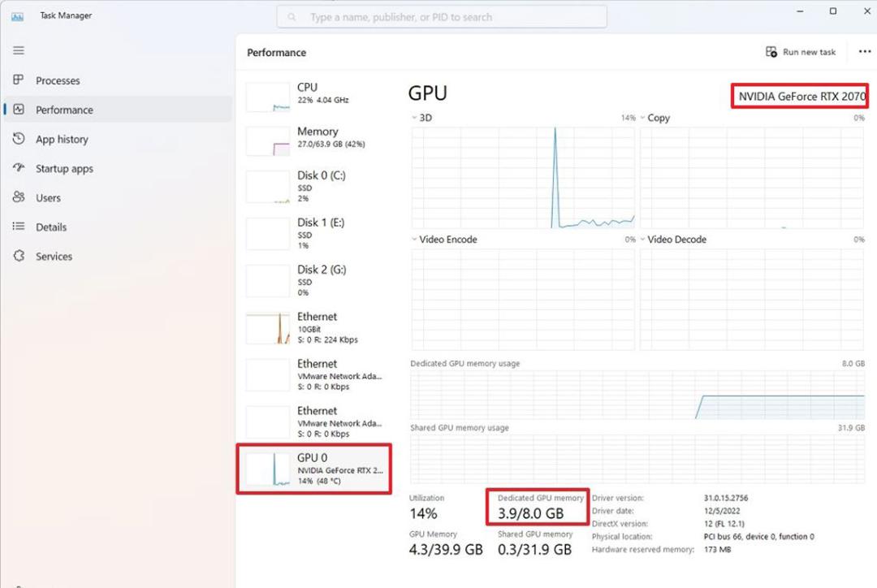
Task: Select the CPU performance graph thumbnail
Action: tap(268, 97)
